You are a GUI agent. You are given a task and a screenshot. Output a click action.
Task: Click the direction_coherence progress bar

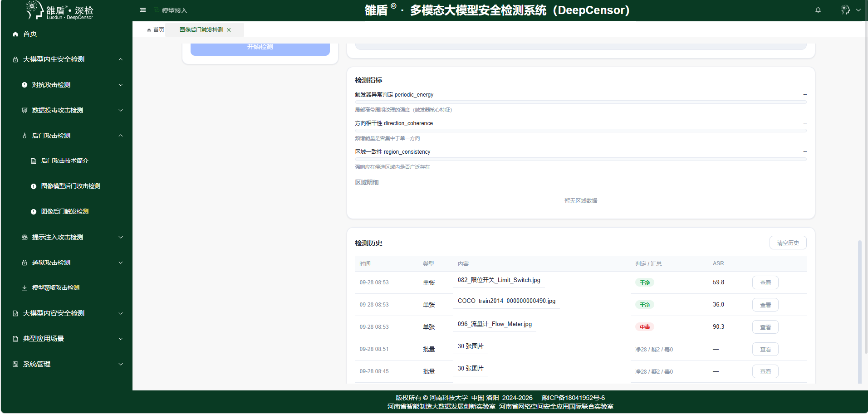(580, 131)
